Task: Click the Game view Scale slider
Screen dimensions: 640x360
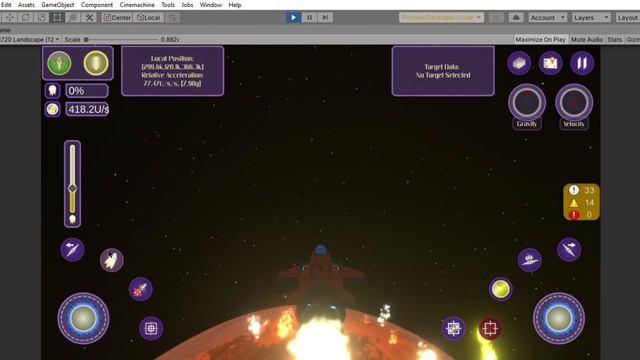Action: click(121, 40)
